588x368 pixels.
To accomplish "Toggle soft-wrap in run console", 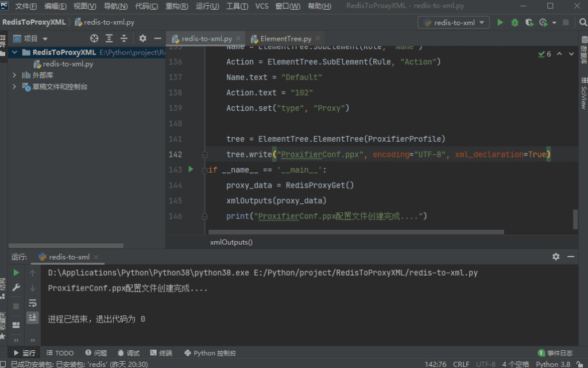I will point(33,303).
